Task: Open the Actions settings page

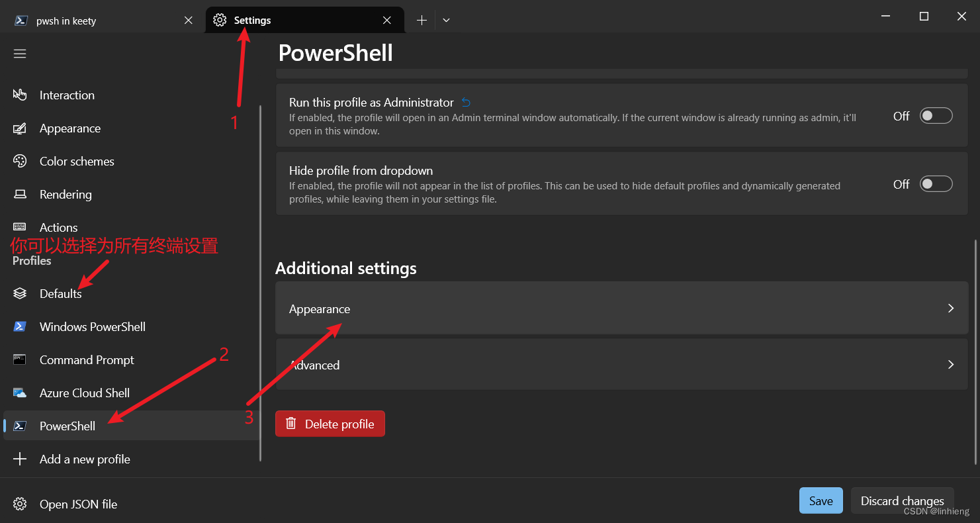Action: click(131, 227)
